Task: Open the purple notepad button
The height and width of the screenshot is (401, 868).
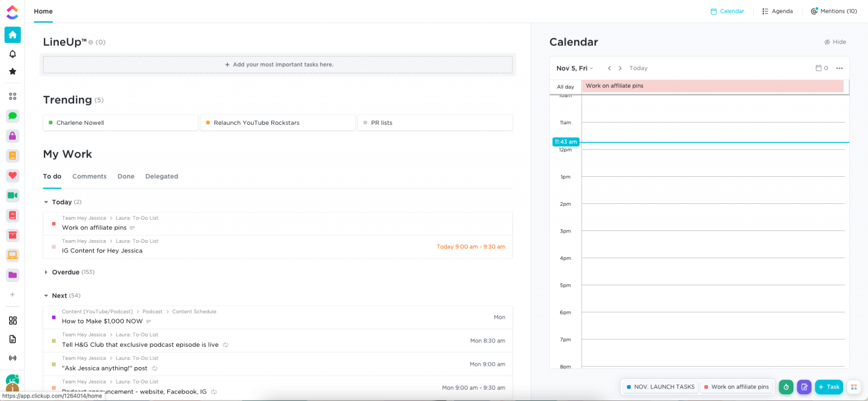Action: [804, 387]
